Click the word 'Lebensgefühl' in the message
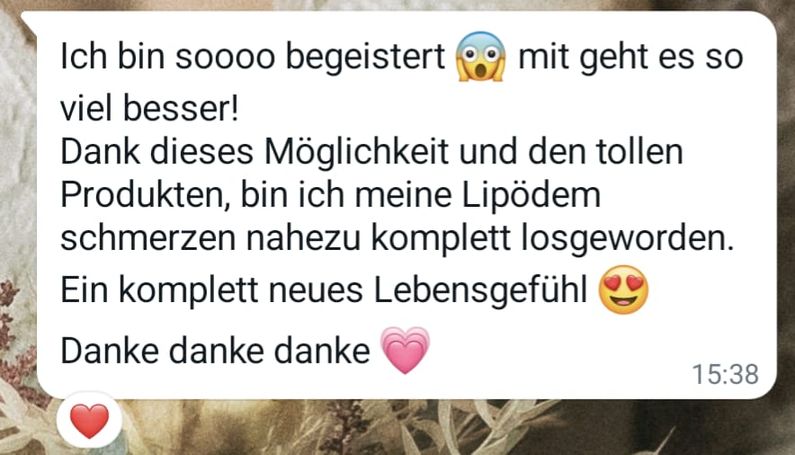795x455 pixels. [x=481, y=290]
